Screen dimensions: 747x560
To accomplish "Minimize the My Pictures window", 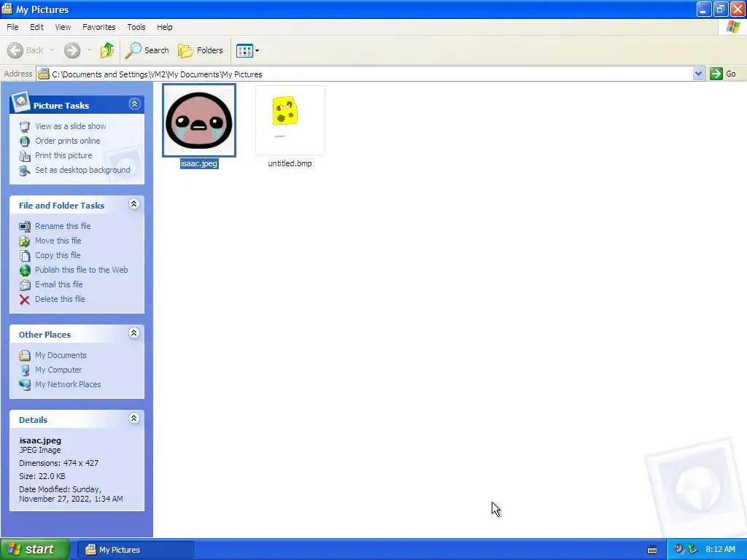I will 704,9.
